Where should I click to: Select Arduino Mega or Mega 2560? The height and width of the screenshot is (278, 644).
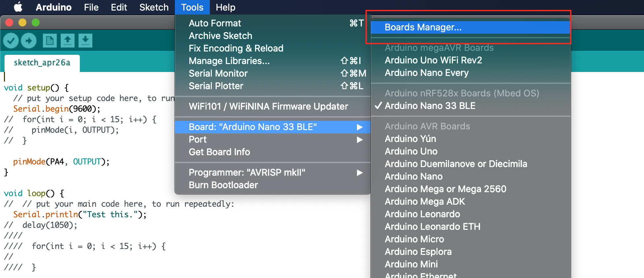tap(470, 189)
